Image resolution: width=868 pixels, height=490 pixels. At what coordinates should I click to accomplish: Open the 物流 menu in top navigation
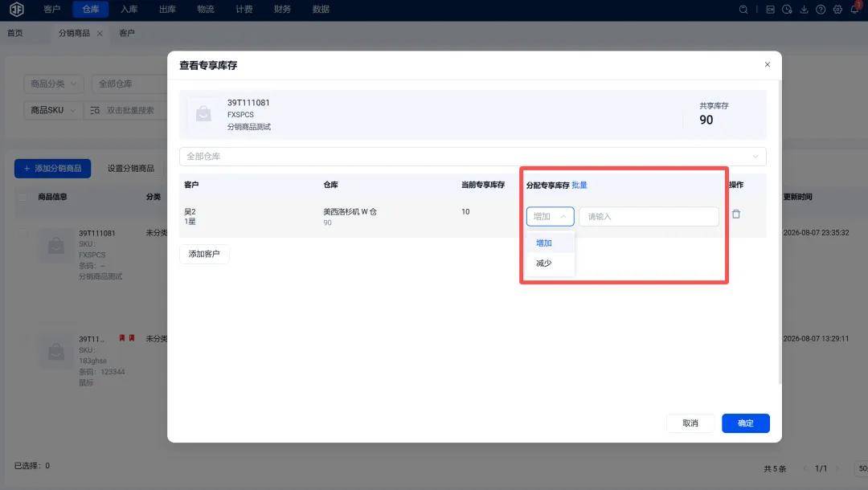click(x=206, y=10)
